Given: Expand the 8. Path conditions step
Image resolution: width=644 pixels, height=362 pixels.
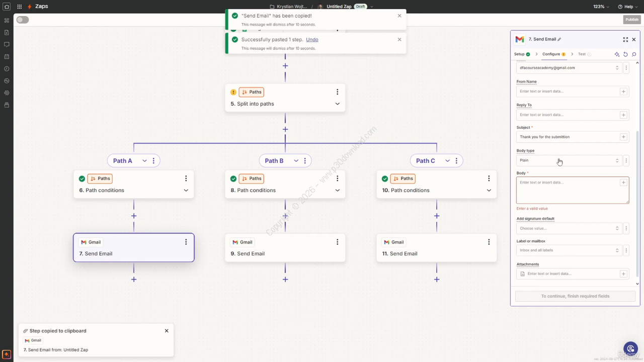Looking at the screenshot, I should (337, 190).
